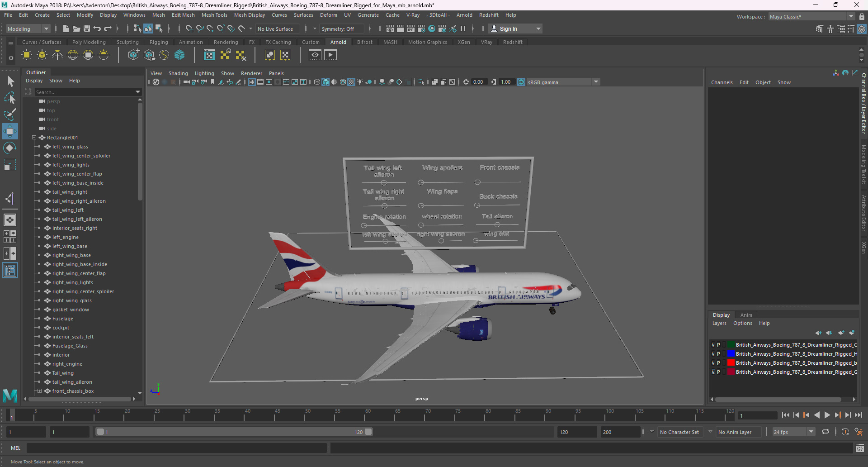Screen dimensions: 868x467
Task: Switch to the Anim layer tab
Action: tap(746, 315)
